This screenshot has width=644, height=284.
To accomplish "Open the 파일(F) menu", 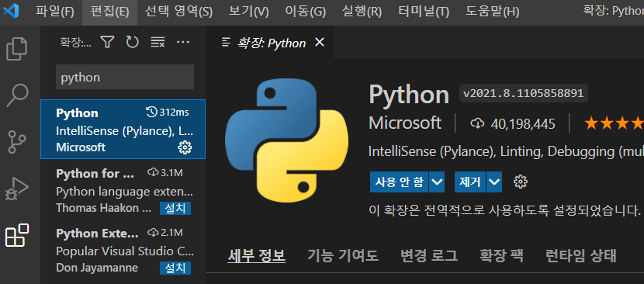I will click(x=54, y=12).
